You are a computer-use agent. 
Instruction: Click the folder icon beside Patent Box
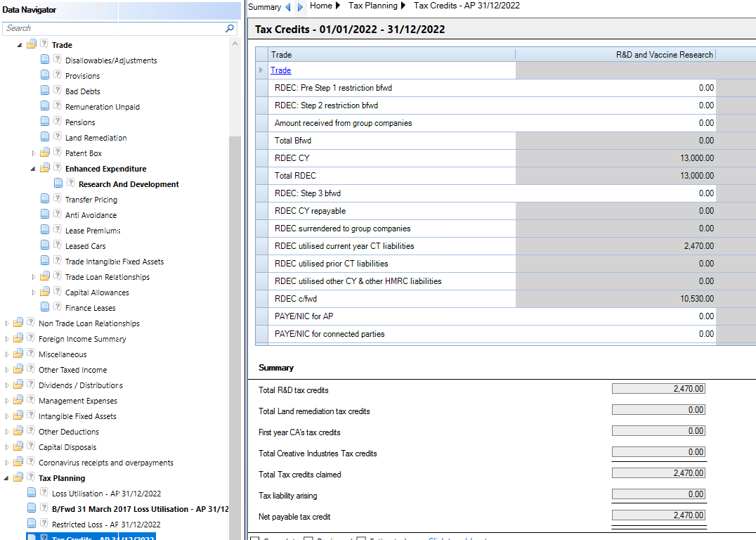tap(45, 153)
